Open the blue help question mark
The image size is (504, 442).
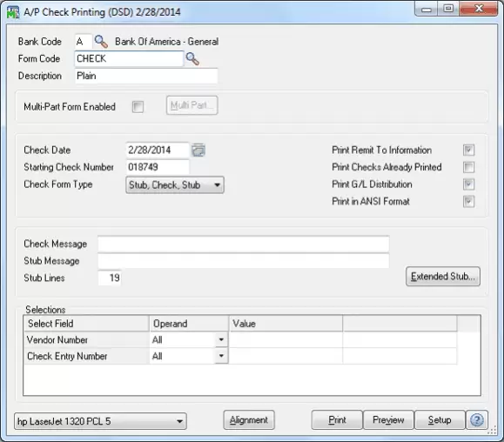click(477, 420)
